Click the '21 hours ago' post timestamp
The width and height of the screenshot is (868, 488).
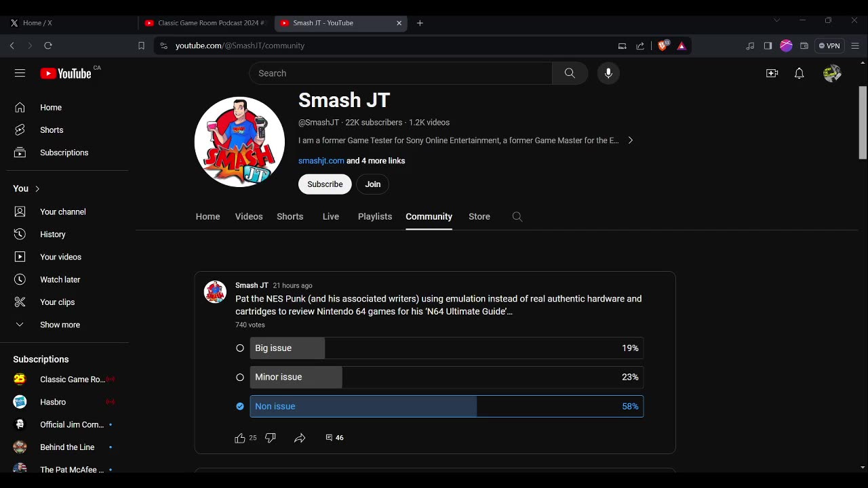(292, 286)
